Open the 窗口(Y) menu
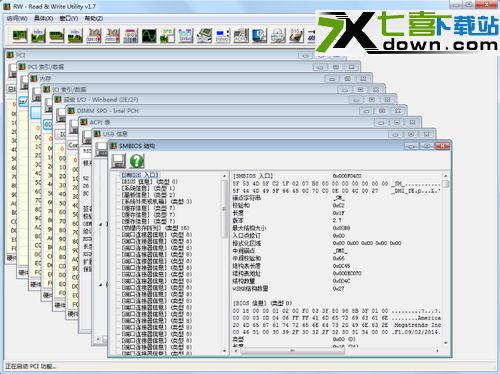The height and width of the screenshot is (374, 500). [69, 18]
